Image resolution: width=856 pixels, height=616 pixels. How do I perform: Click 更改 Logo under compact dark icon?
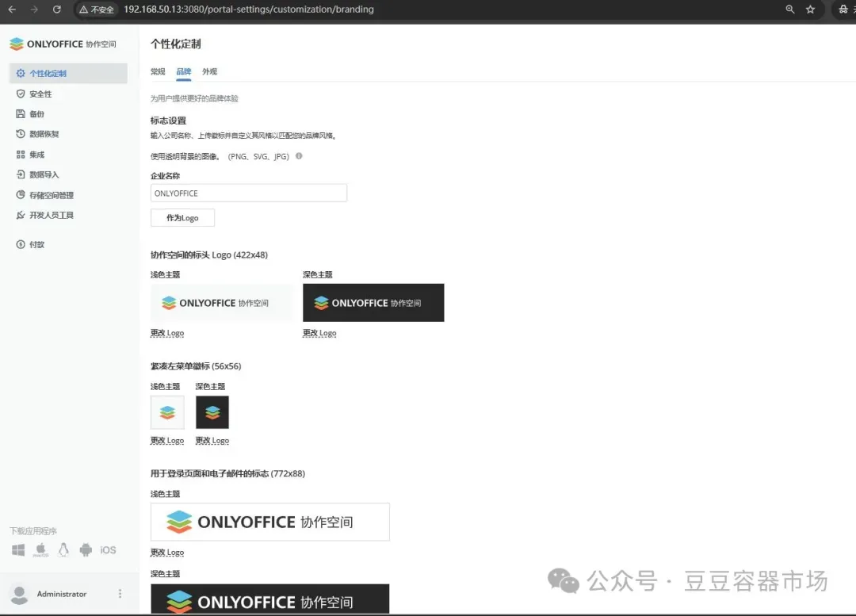tap(212, 440)
